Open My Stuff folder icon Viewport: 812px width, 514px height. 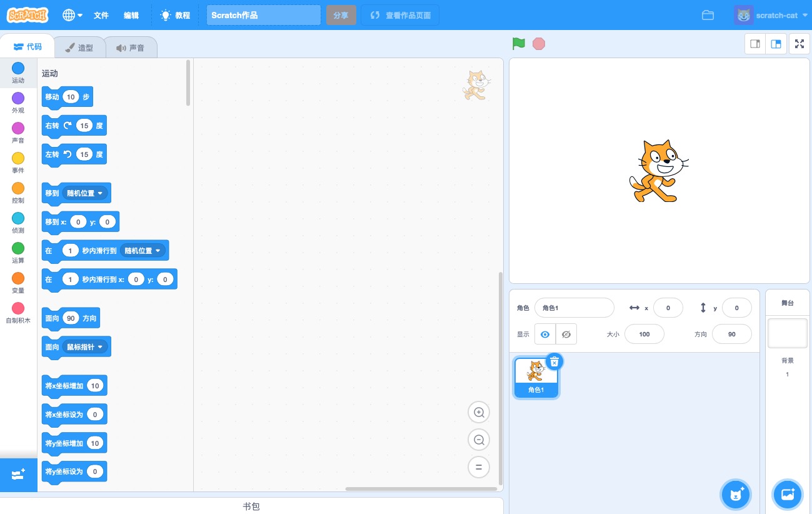click(708, 15)
